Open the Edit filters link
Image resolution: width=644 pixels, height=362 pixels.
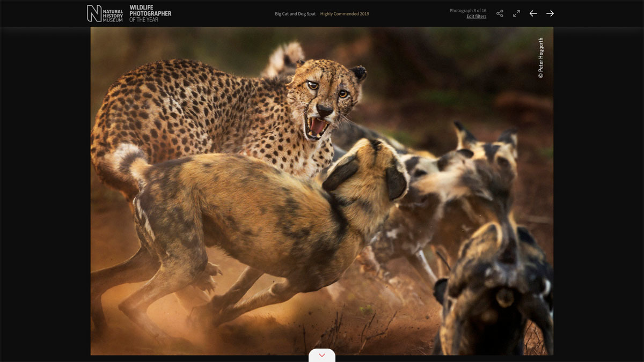[x=476, y=17]
